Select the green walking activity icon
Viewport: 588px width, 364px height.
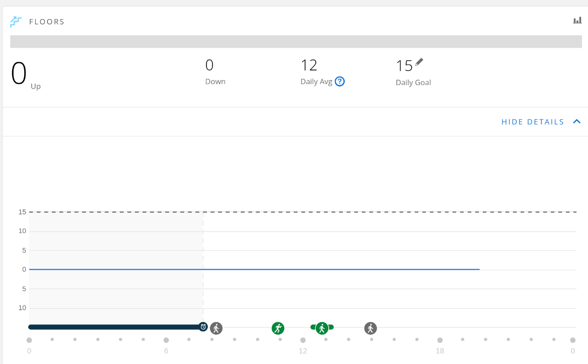coord(322,328)
